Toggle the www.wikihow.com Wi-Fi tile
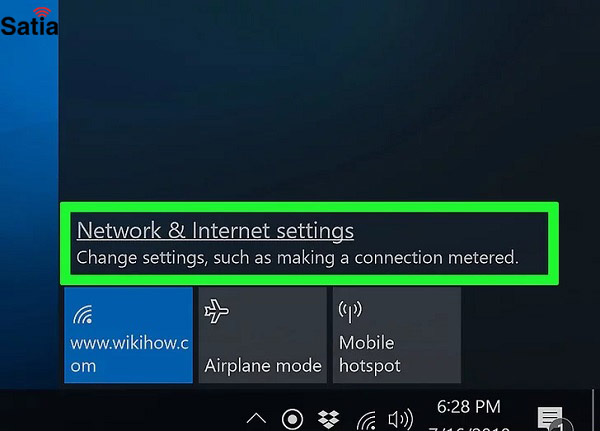The width and height of the screenshot is (600, 431). [128, 335]
